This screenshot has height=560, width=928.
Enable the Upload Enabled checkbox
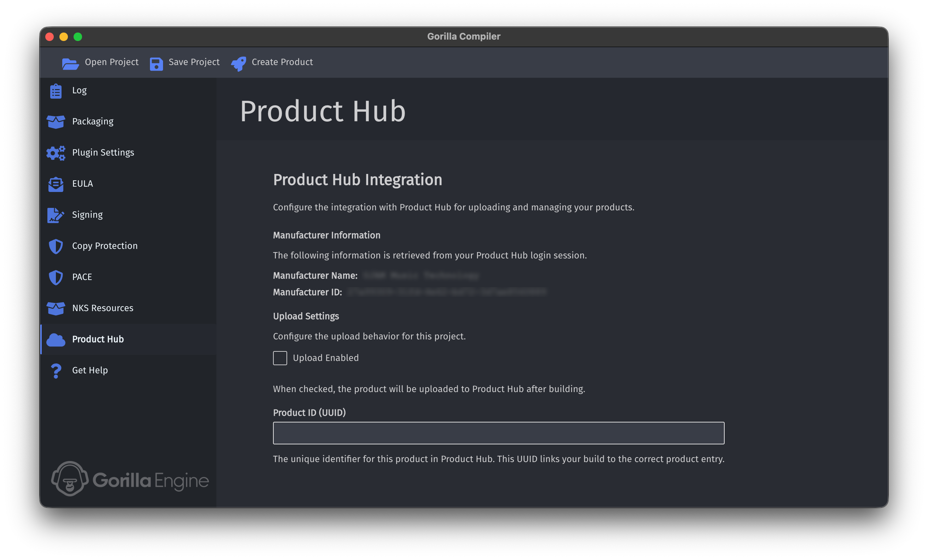pos(280,358)
